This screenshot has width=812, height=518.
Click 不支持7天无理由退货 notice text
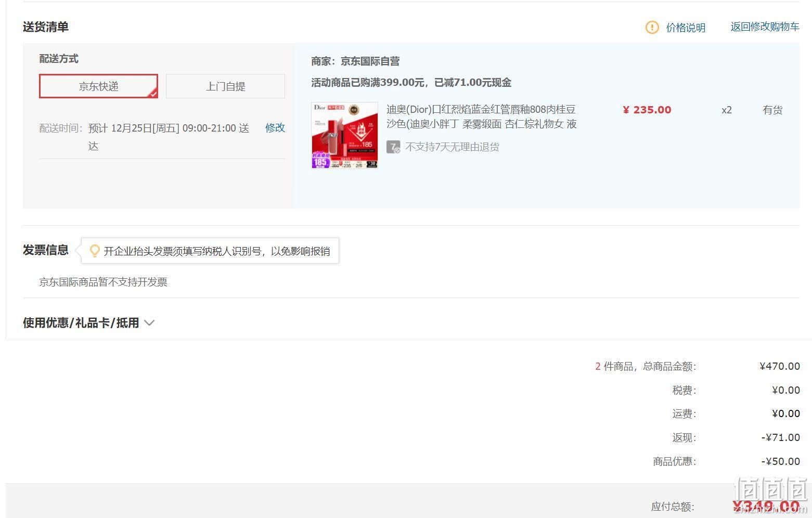click(x=452, y=147)
